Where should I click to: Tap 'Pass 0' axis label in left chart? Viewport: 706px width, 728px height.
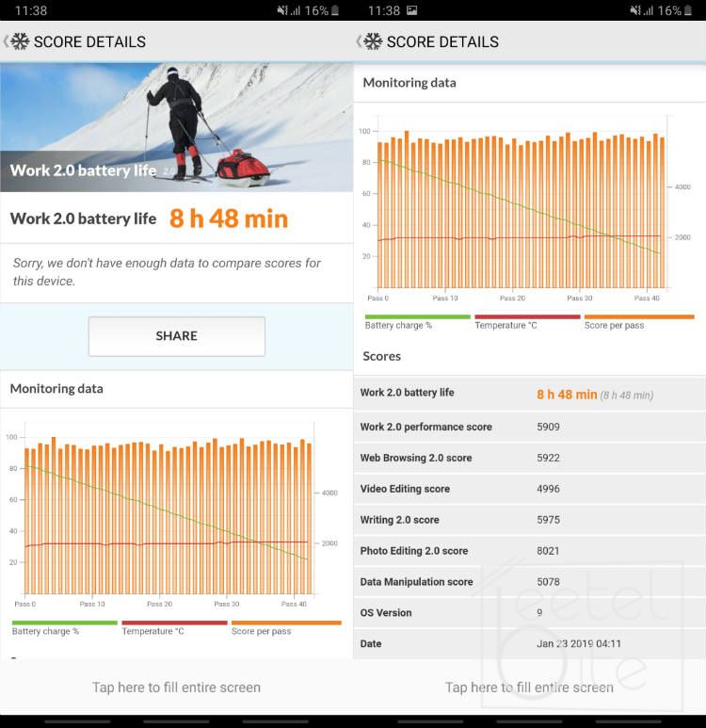(25, 604)
